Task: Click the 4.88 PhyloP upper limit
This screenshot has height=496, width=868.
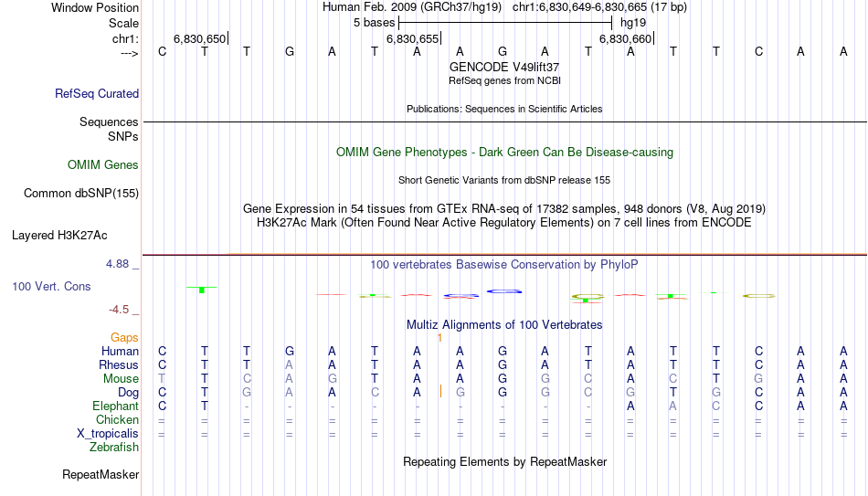Action: [117, 264]
